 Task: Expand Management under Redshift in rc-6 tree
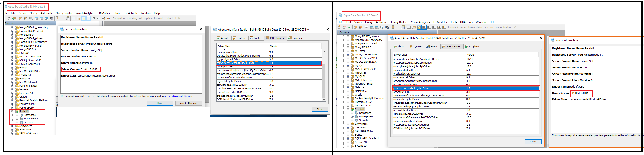pos(352,117)
